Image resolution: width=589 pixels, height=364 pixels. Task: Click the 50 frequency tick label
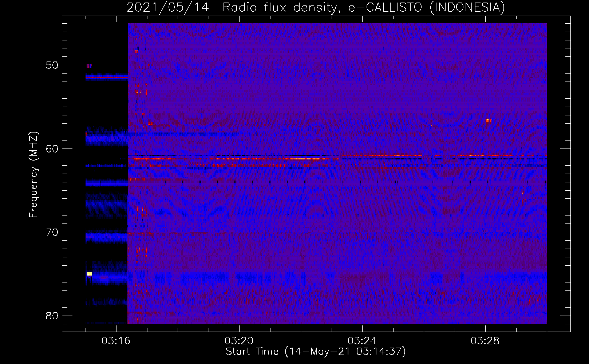[52, 65]
